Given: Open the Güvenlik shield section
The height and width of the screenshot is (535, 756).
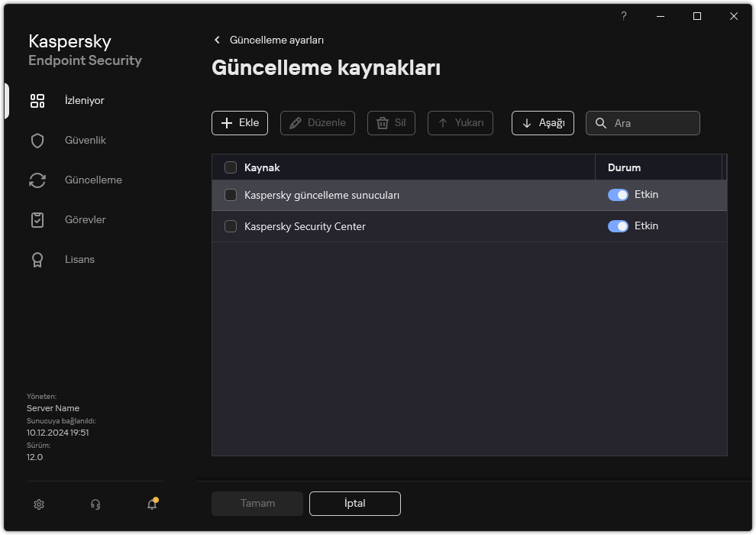Looking at the screenshot, I should (x=81, y=140).
